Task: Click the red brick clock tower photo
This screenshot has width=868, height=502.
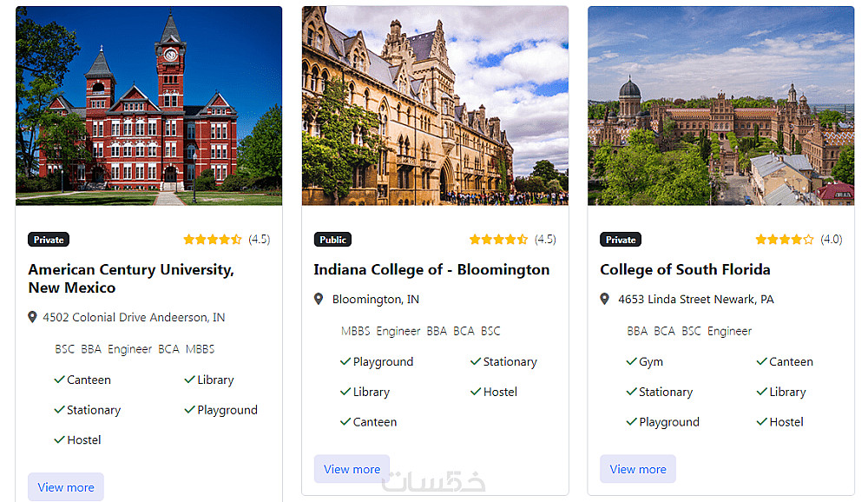Action: click(x=149, y=106)
